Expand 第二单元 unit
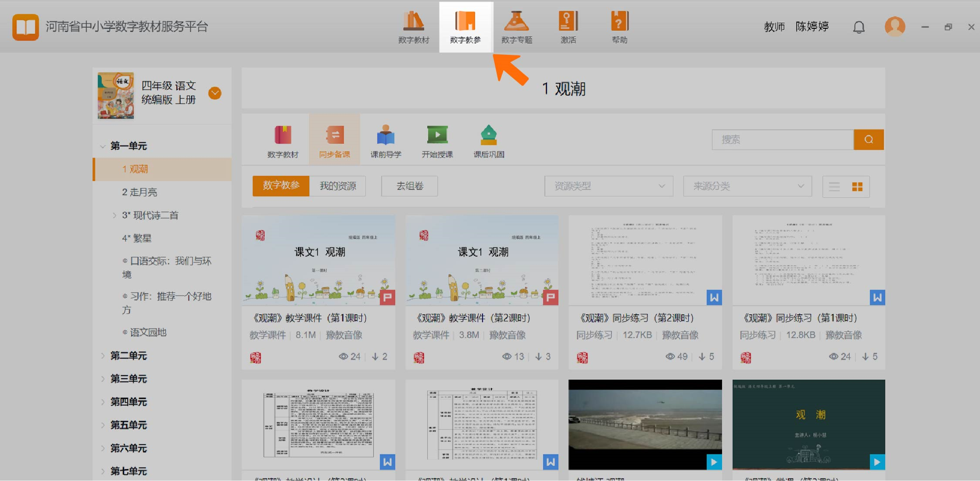Screen dimensions: 980x481 tap(103, 356)
